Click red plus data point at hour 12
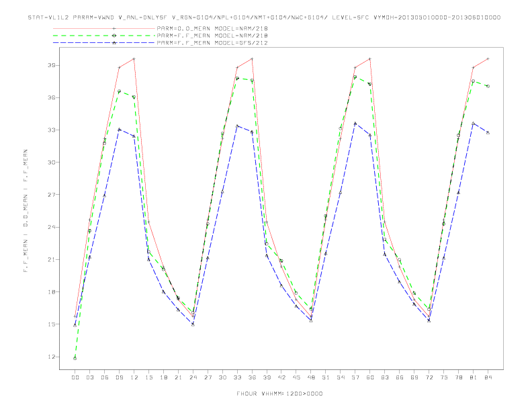The width and height of the screenshot is (532, 411). click(134, 59)
